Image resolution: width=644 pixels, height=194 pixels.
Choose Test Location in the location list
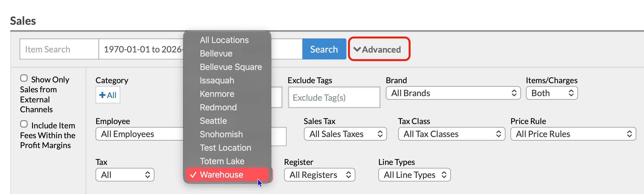tap(227, 148)
